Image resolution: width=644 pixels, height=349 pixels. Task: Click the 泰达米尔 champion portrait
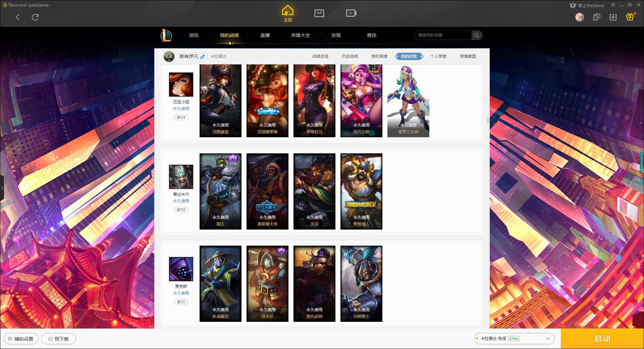point(181,177)
